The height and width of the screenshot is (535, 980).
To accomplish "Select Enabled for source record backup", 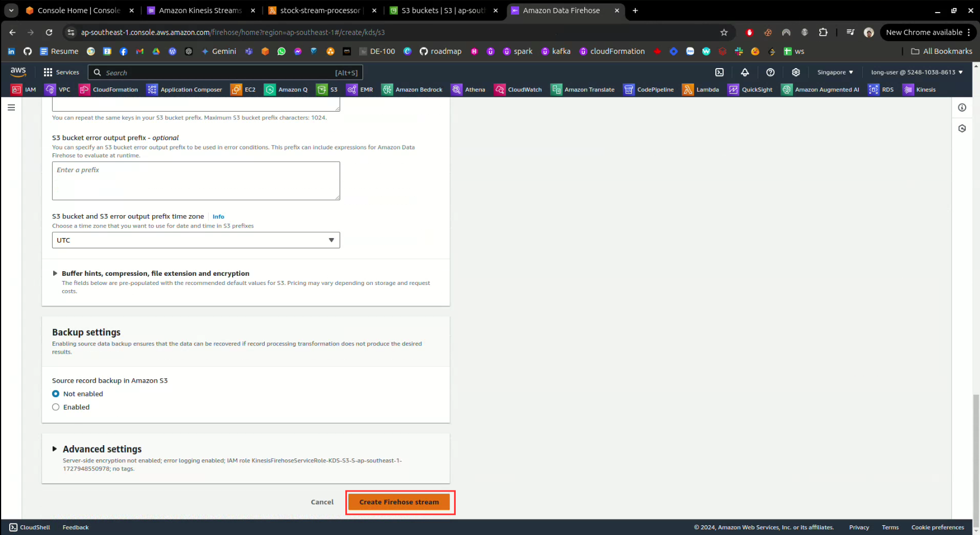I will pos(56,407).
